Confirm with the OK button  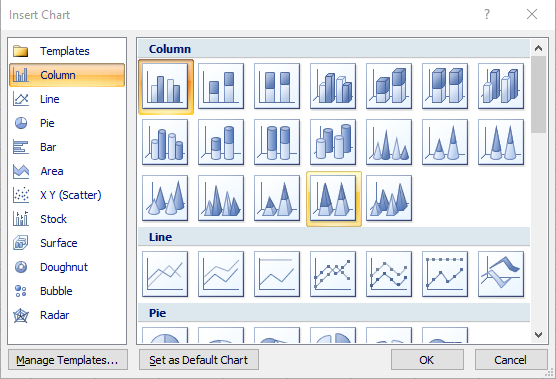click(x=427, y=360)
